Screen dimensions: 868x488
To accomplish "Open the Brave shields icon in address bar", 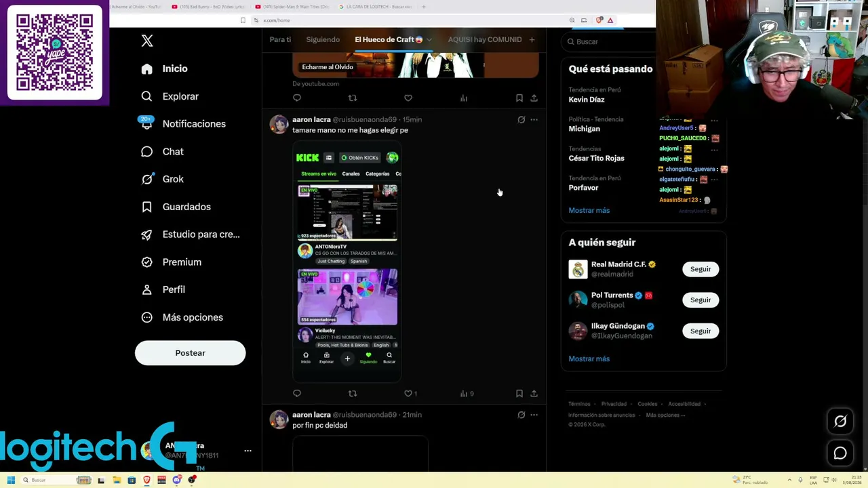I will [x=599, y=20].
